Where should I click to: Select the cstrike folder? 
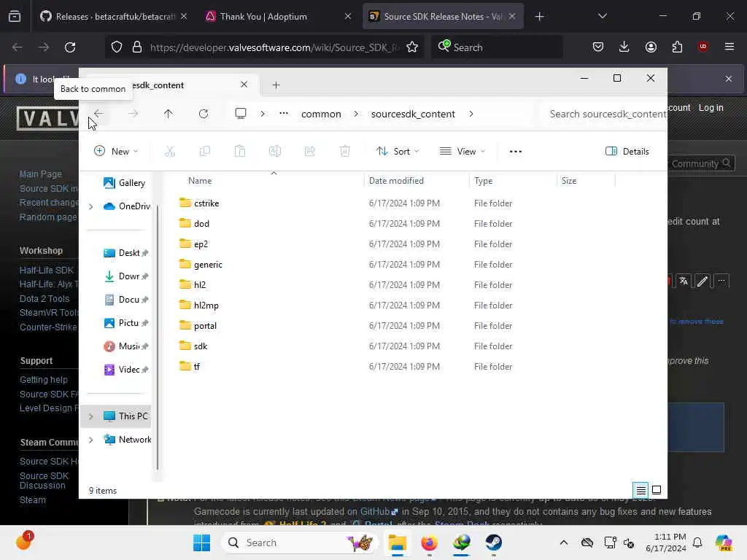pos(206,203)
